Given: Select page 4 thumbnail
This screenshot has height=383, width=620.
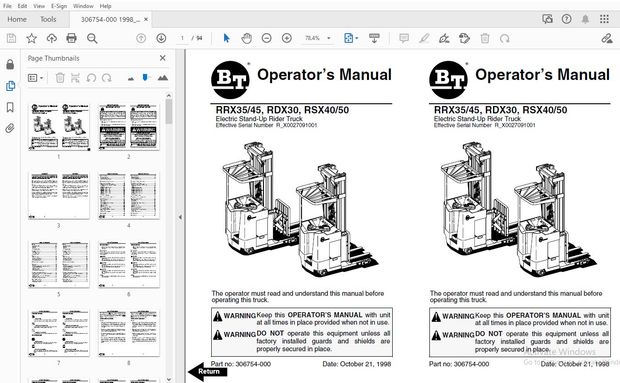Looking at the screenshot, I should point(129,196).
